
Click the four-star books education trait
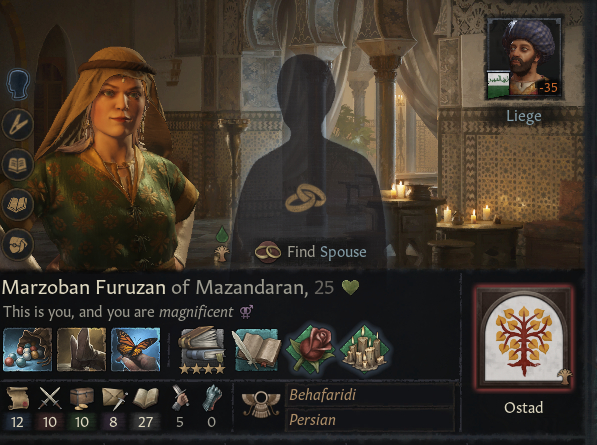(202, 350)
